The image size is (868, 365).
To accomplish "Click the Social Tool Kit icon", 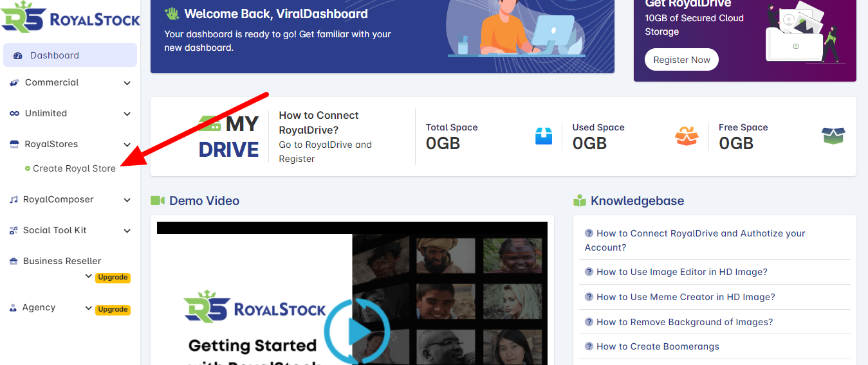I will pos(14,231).
